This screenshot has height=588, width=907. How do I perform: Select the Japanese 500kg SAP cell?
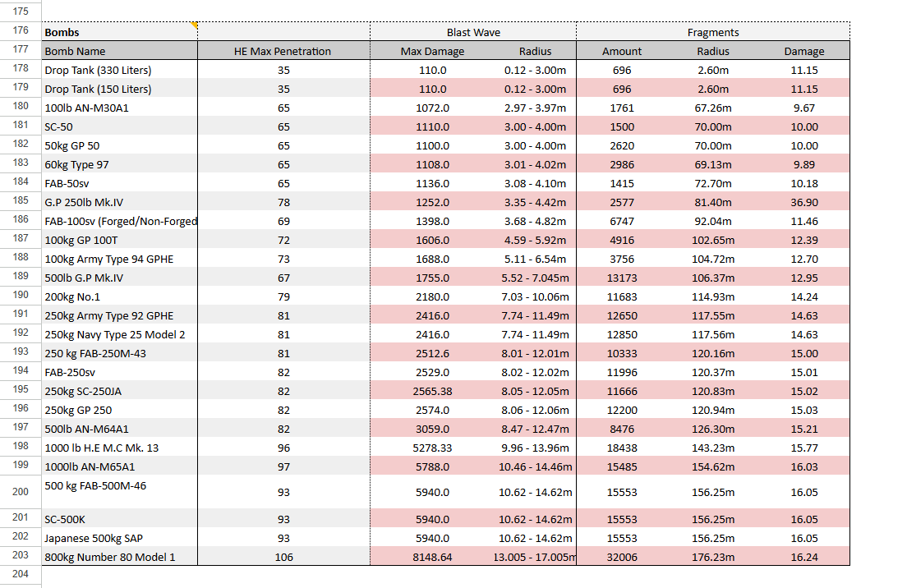[119, 539]
